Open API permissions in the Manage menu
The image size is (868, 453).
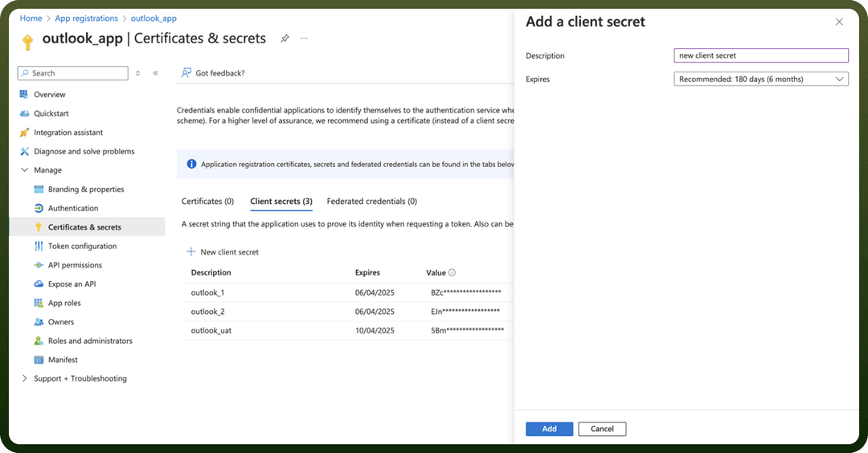pyautogui.click(x=75, y=265)
